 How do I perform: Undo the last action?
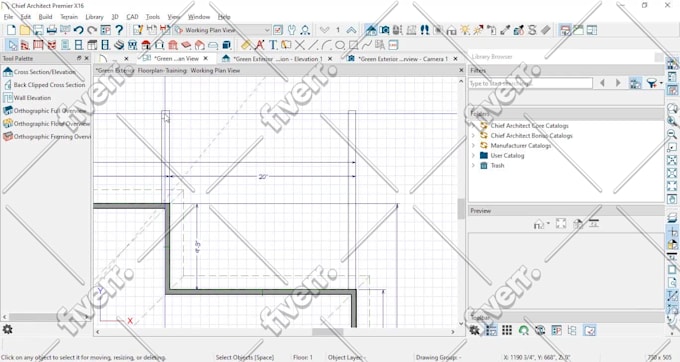pos(78,30)
